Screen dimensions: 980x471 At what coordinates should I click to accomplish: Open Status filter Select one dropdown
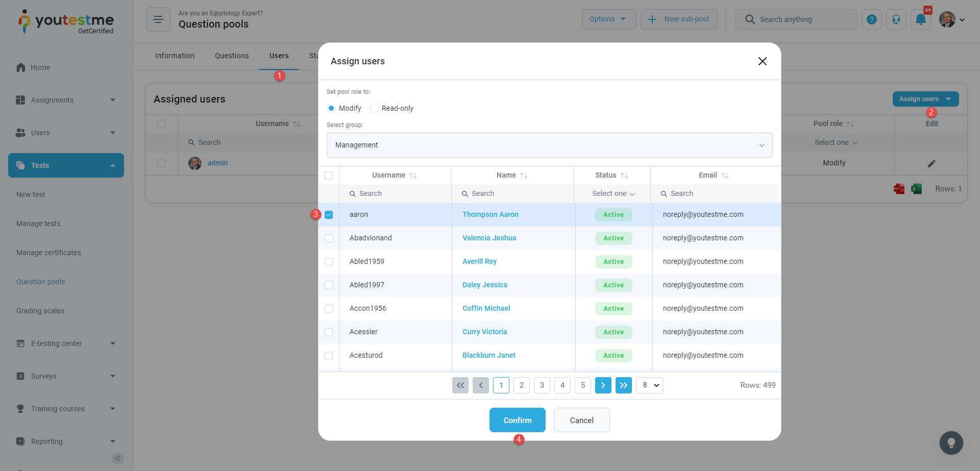click(613, 194)
